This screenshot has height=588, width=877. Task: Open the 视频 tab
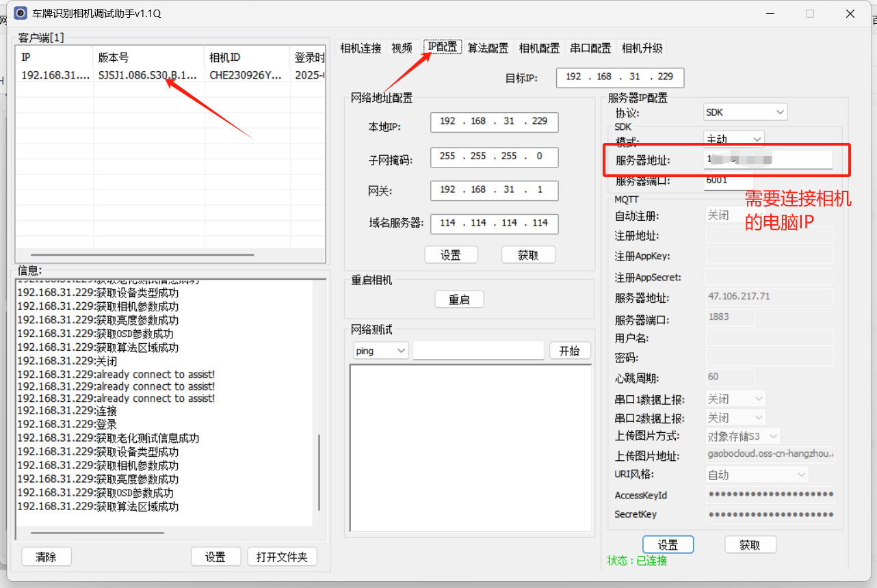402,48
